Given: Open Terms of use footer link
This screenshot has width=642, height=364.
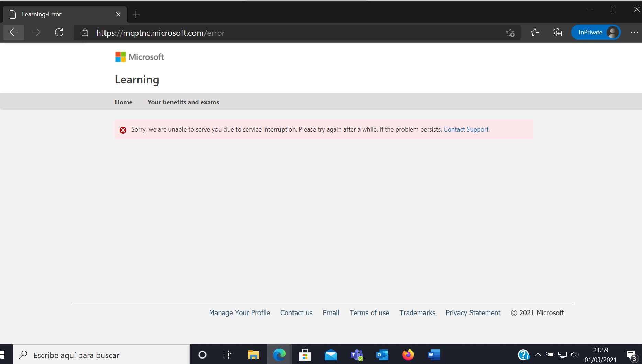Looking at the screenshot, I should (369, 313).
